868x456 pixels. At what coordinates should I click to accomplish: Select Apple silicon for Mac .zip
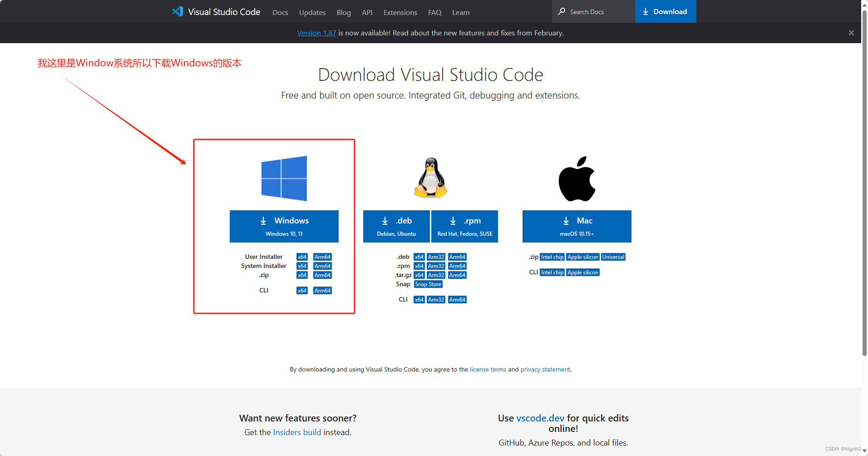[583, 257]
